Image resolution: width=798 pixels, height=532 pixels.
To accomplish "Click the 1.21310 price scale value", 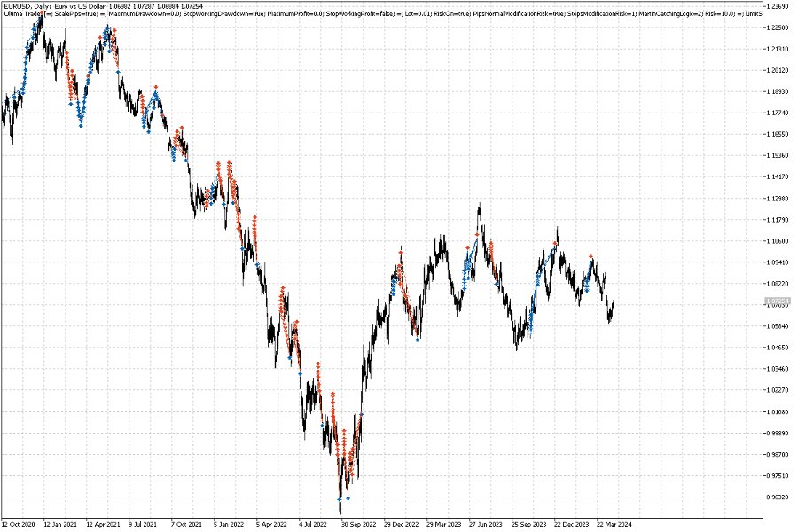I will pyautogui.click(x=778, y=49).
